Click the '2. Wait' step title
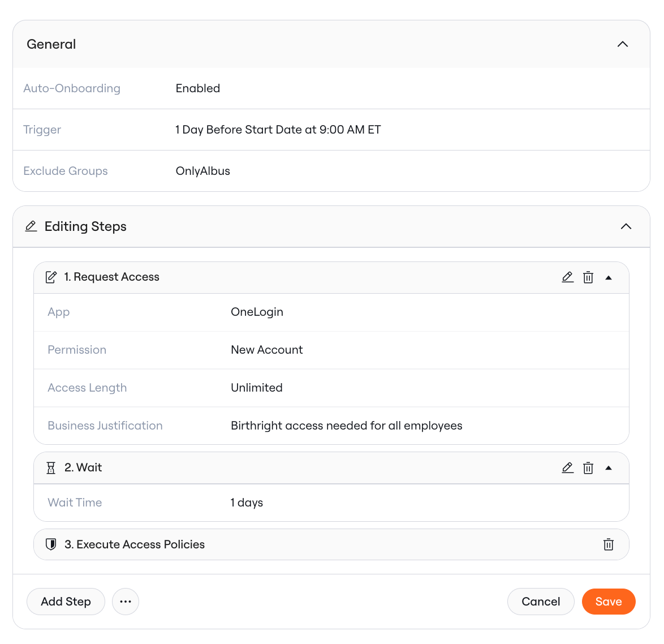664x644 pixels. point(83,468)
